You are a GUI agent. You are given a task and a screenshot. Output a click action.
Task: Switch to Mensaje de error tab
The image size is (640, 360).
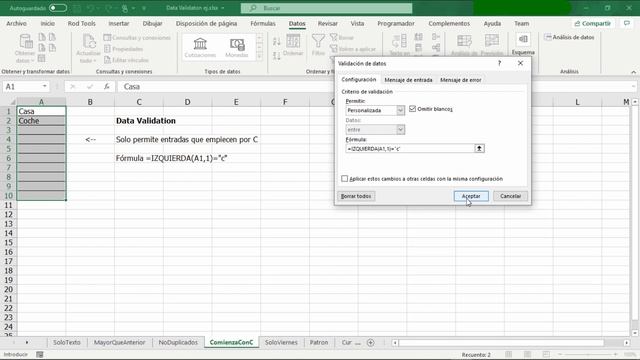click(460, 80)
